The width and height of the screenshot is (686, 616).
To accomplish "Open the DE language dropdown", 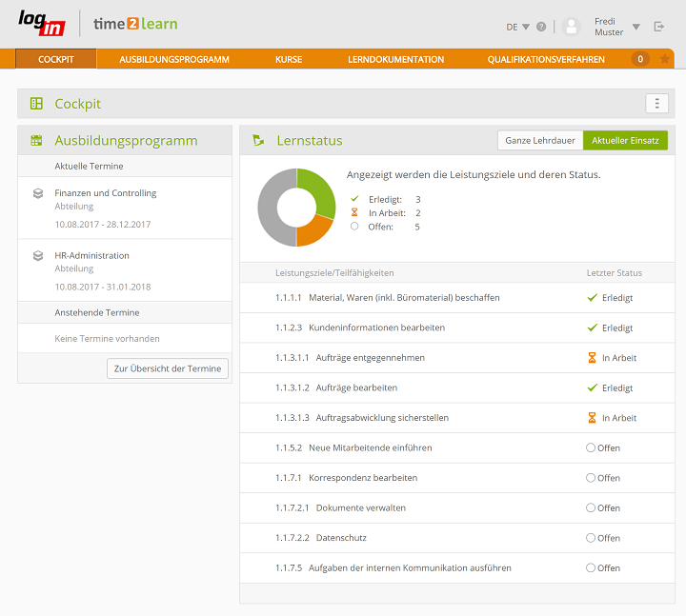I will [x=518, y=27].
